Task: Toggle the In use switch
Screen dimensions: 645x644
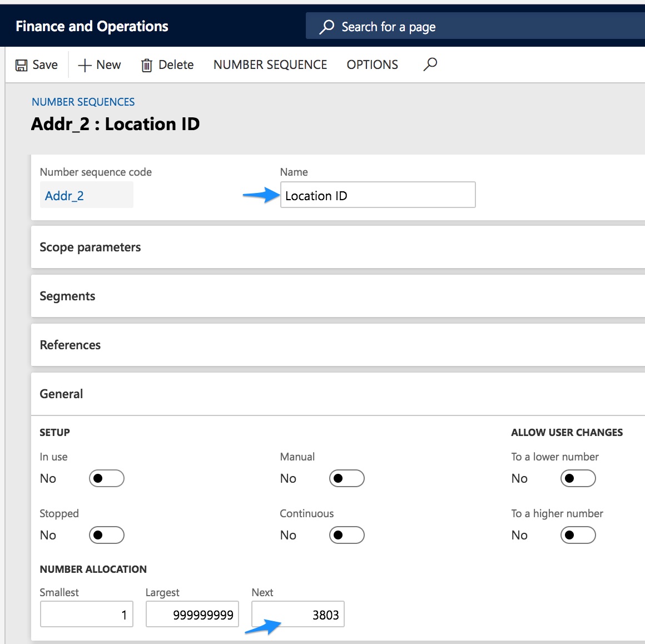Action: click(x=107, y=478)
